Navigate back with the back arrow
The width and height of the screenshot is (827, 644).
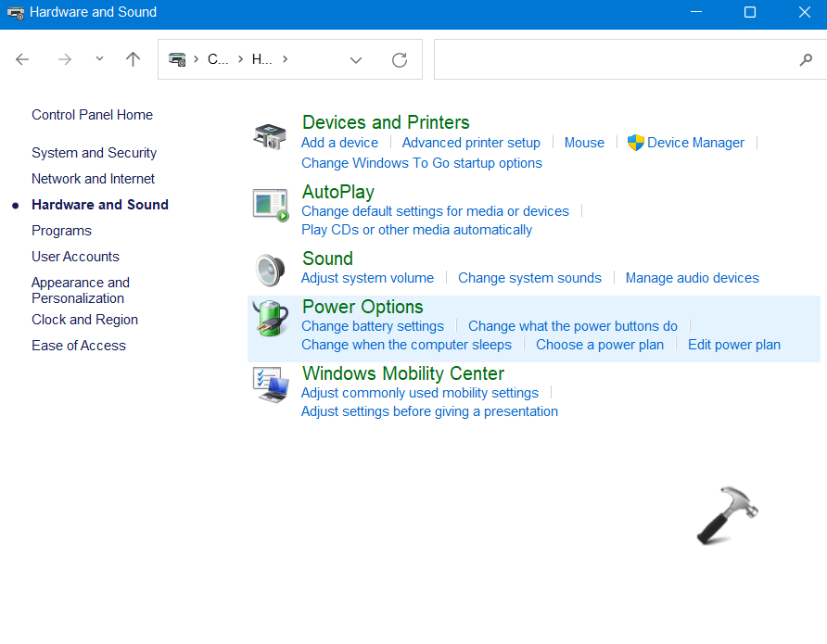tap(22, 59)
